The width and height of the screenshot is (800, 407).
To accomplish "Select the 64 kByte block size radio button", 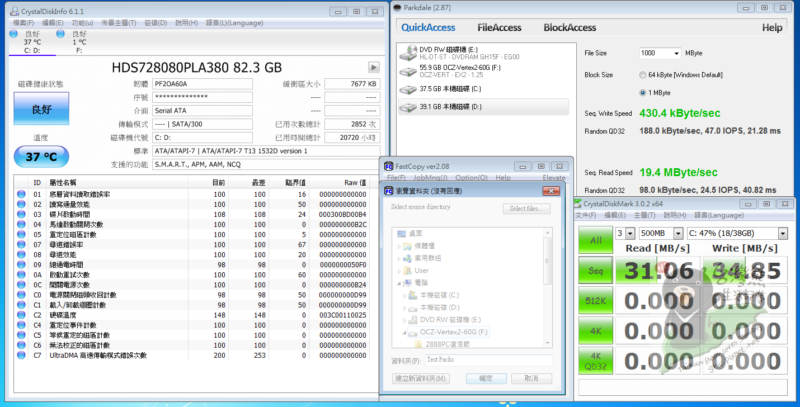I will click(x=642, y=75).
